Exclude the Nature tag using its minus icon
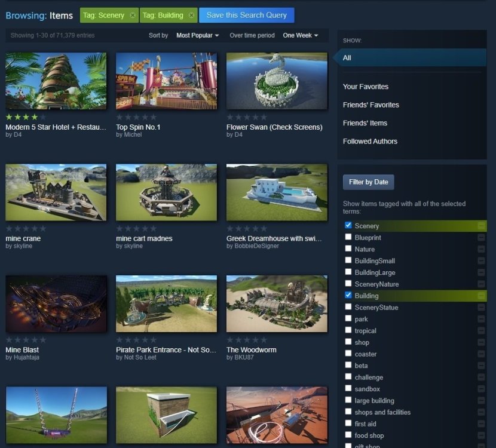The image size is (496, 448). [483, 249]
